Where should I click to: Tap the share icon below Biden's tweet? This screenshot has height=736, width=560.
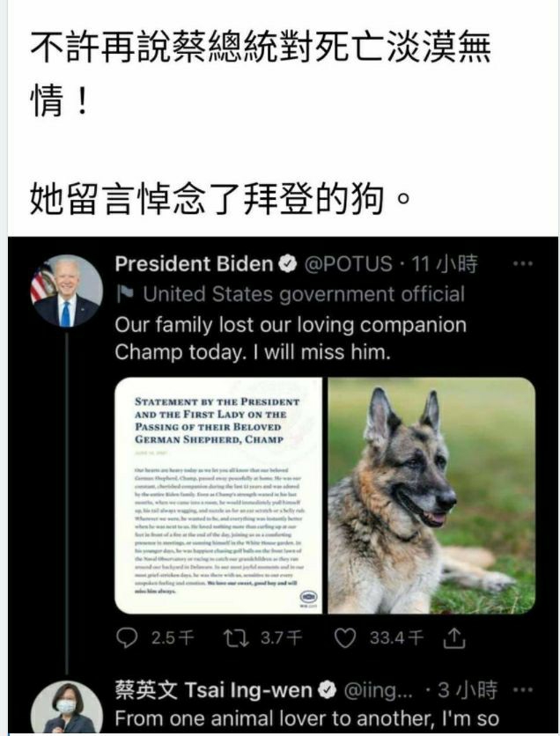(x=454, y=638)
